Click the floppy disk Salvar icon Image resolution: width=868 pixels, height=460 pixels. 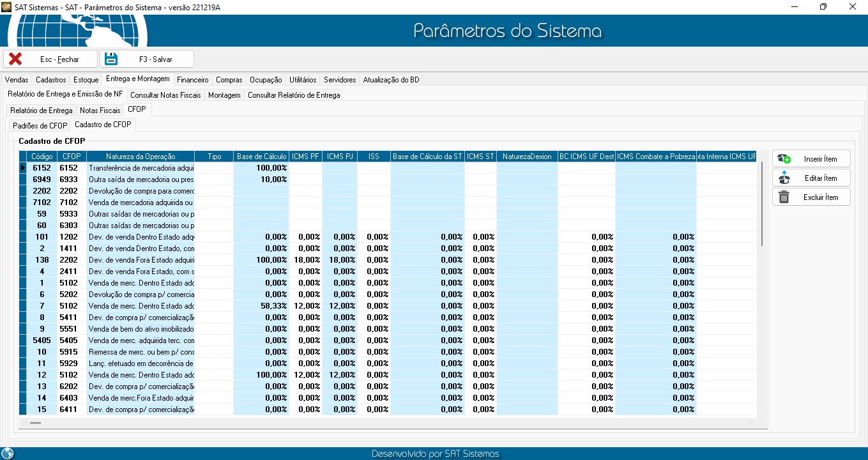tap(112, 59)
